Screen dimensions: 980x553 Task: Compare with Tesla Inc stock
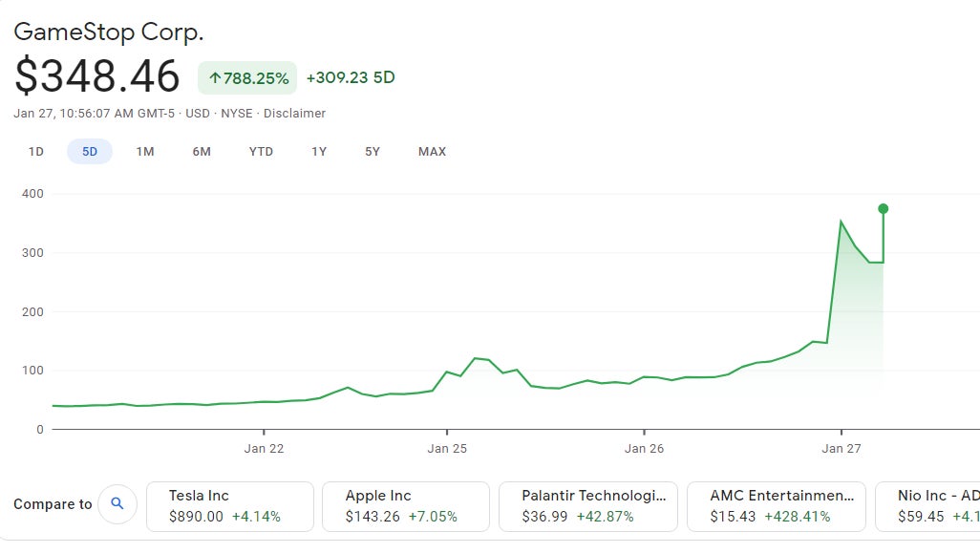coord(229,505)
